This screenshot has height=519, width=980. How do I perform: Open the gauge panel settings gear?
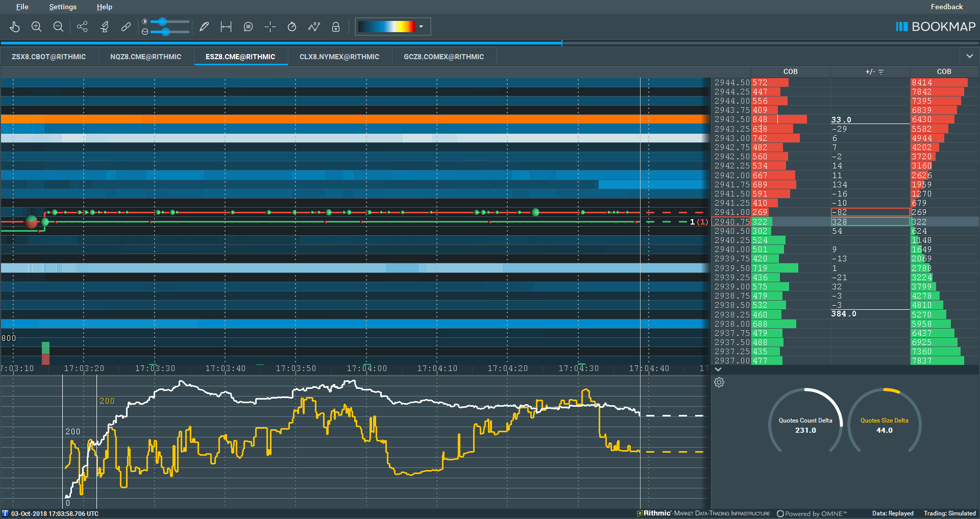coord(719,382)
